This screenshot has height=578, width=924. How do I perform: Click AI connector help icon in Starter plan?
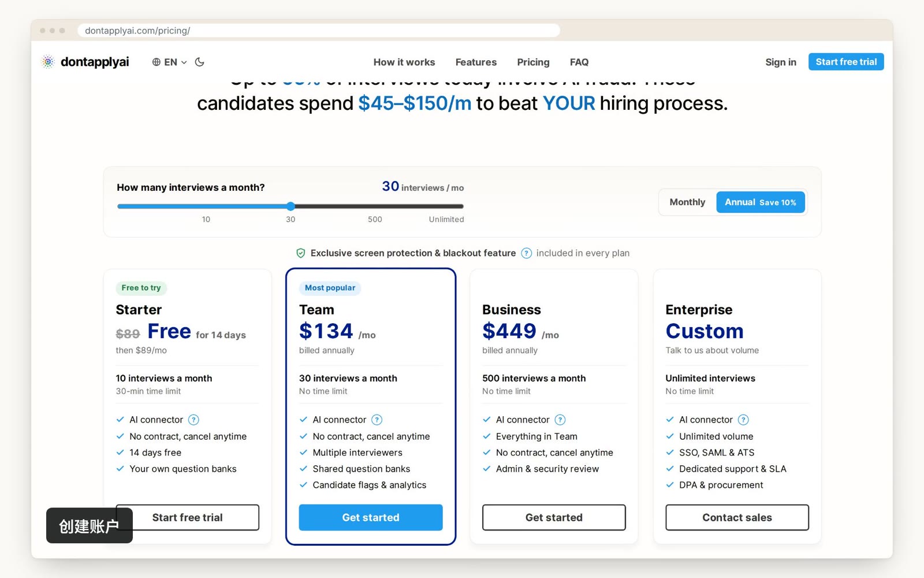point(194,420)
